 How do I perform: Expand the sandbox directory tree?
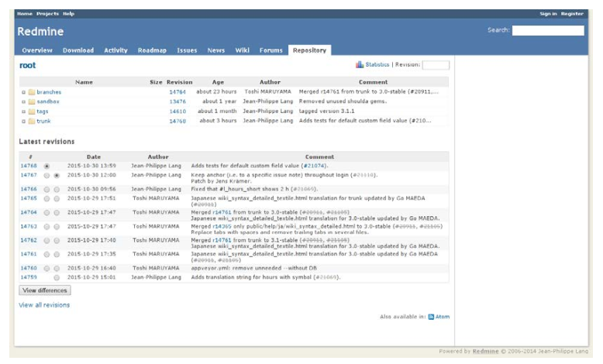pyautogui.click(x=23, y=101)
